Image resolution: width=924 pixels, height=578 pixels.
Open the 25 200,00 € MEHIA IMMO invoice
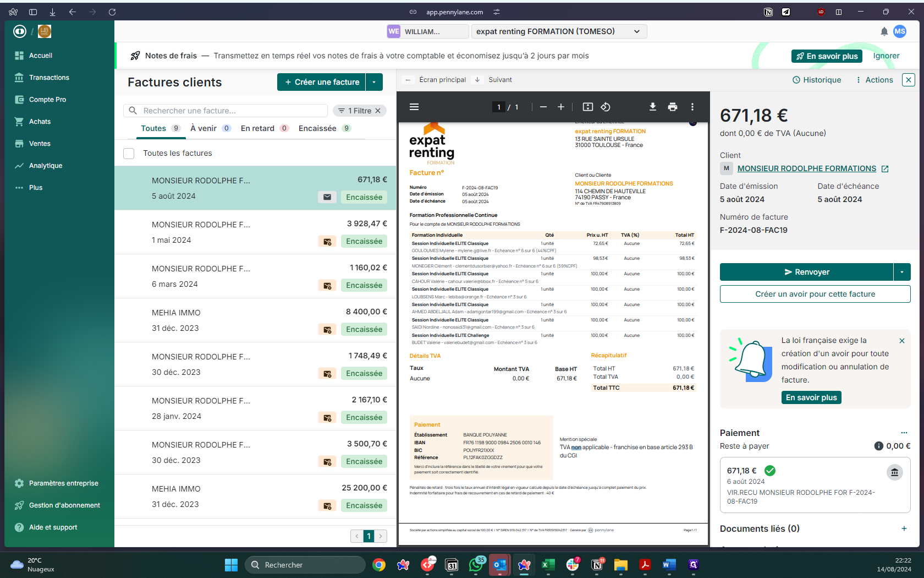point(255,497)
